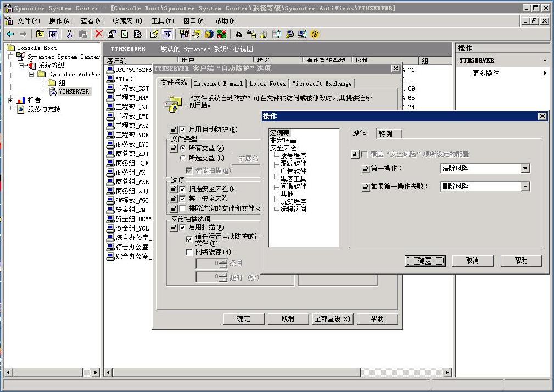Click 帮助 in the 操作 dialog

click(x=521, y=261)
